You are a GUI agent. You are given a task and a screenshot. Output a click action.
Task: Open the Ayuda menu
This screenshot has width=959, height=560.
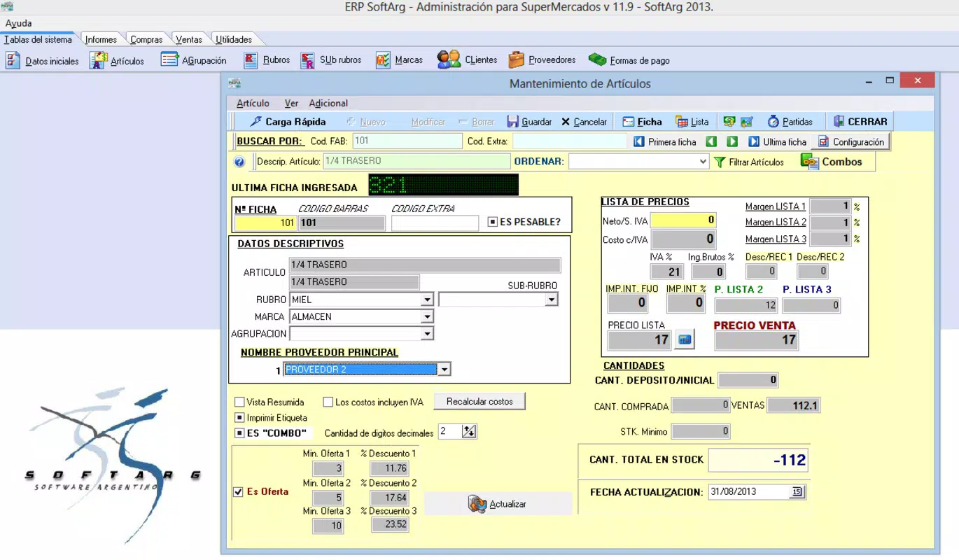18,23
